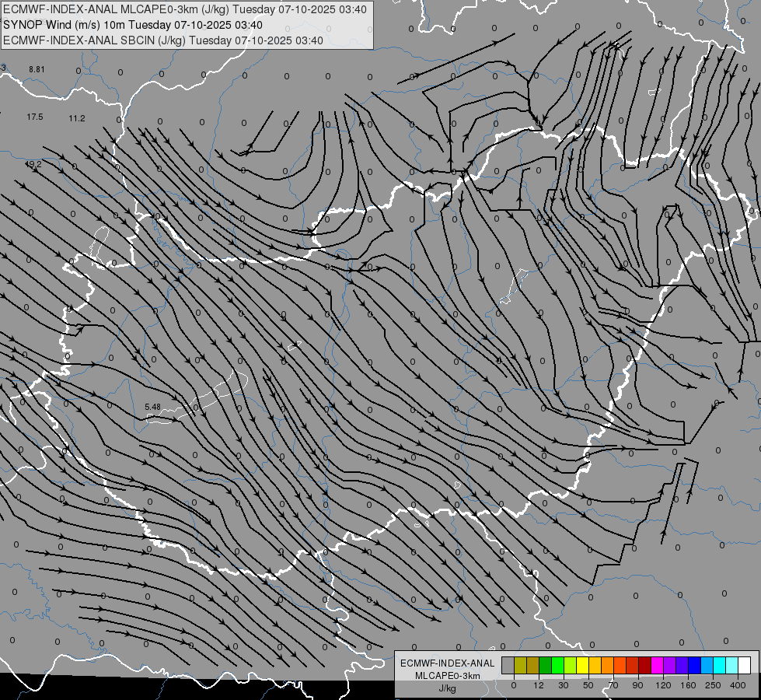The image size is (761, 700).
Task: Click the legend label 12
Action: (539, 685)
